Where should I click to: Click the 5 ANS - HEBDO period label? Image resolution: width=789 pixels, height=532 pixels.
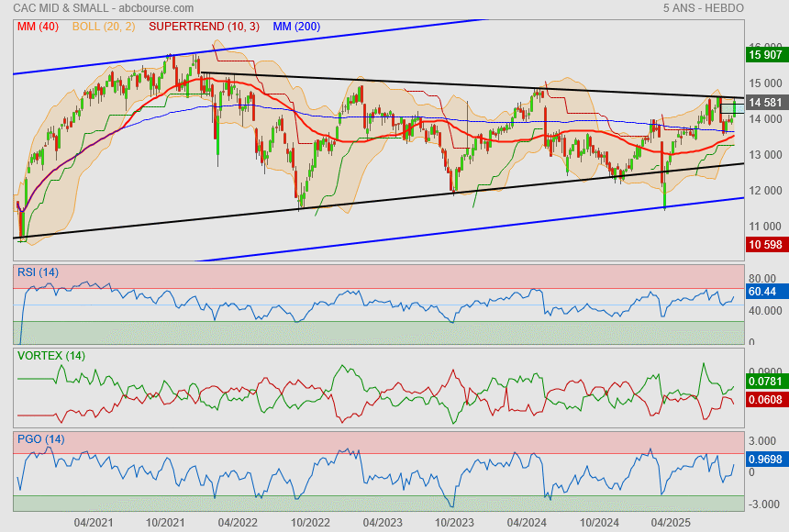(x=703, y=8)
